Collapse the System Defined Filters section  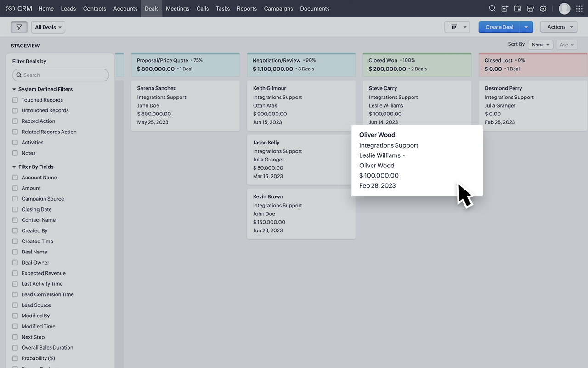(13, 89)
